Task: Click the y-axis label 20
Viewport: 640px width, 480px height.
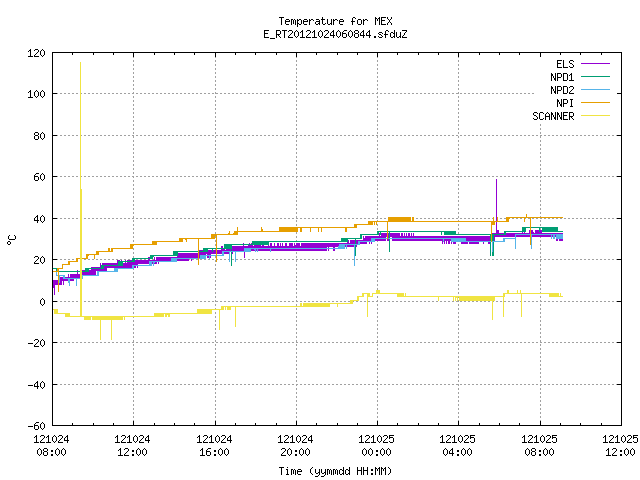Action: coord(39,260)
